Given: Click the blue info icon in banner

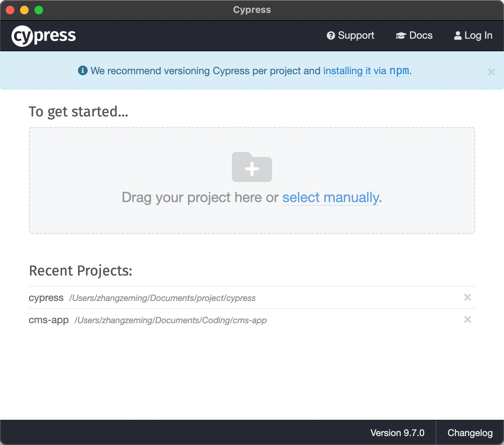Looking at the screenshot, I should [83, 71].
